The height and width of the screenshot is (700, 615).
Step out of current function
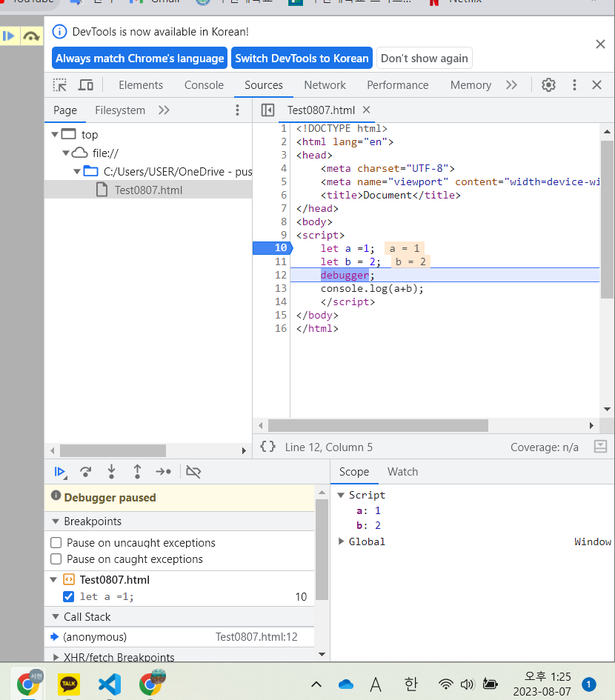click(x=138, y=471)
